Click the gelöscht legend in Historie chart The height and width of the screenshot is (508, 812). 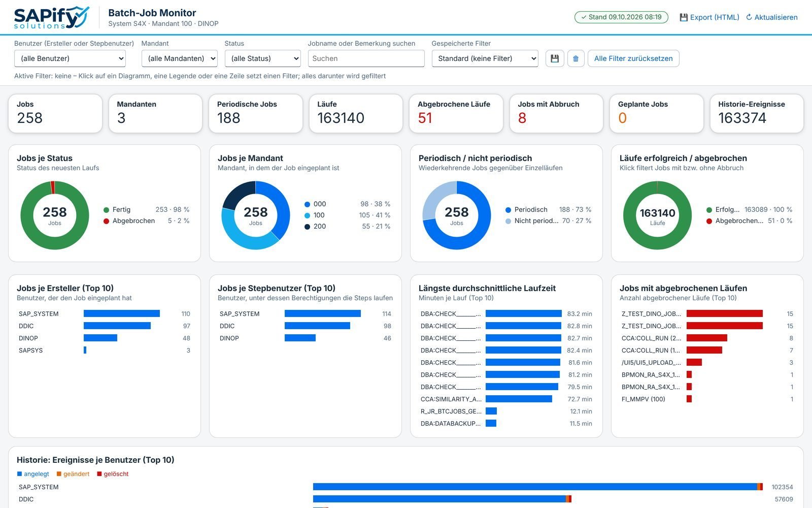(113, 474)
